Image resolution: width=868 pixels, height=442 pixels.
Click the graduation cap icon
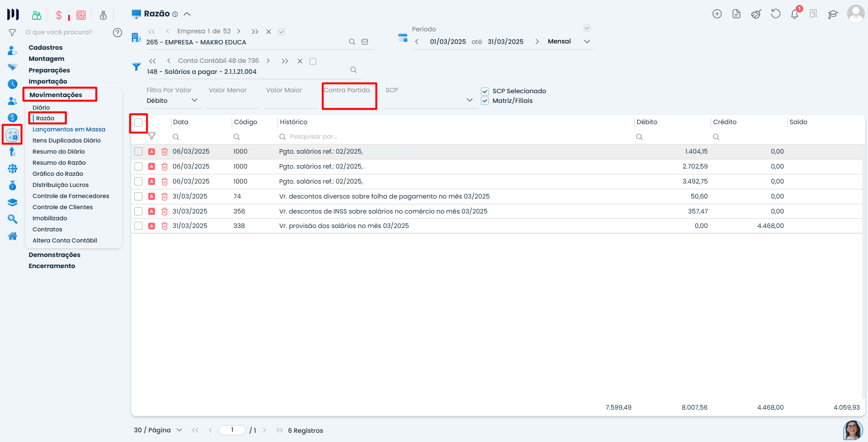pos(833,14)
